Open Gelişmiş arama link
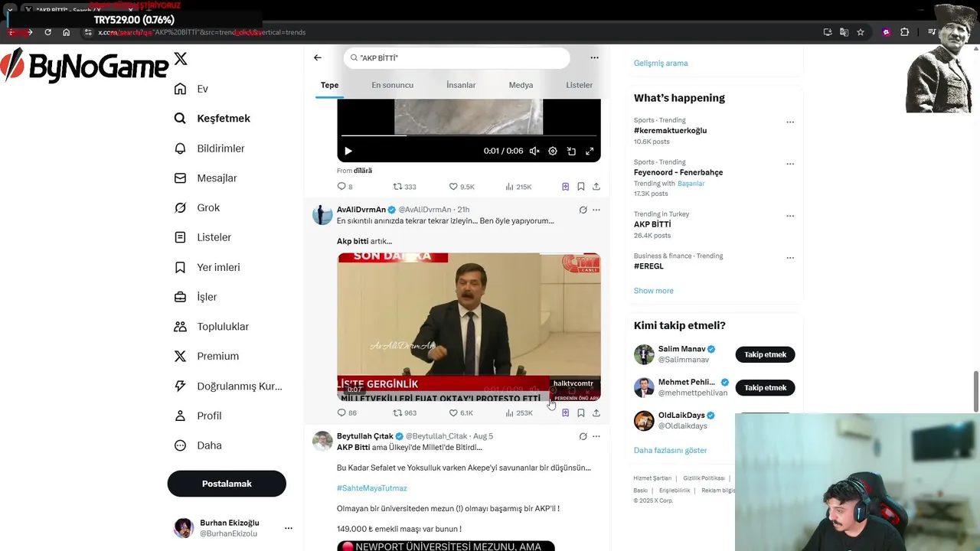Viewport: 980px width, 551px height. coord(661,63)
